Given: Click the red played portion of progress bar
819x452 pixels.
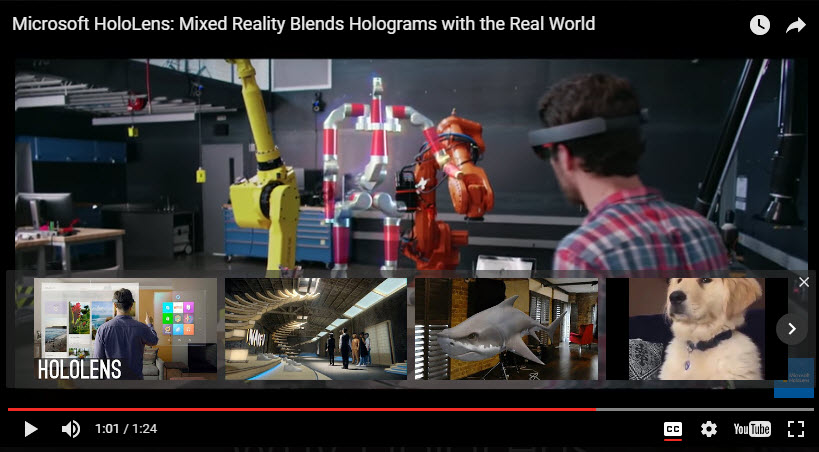Looking at the screenshot, I should point(300,409).
